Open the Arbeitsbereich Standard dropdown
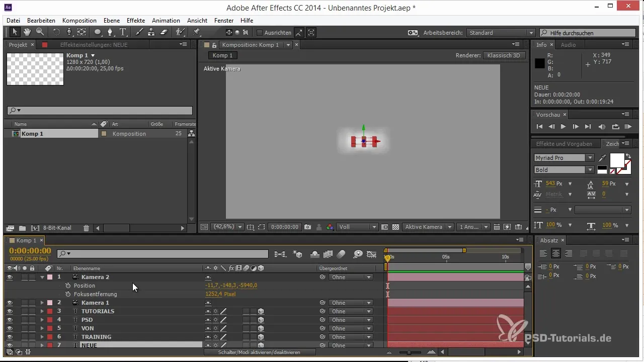The height and width of the screenshot is (362, 644). (x=501, y=33)
